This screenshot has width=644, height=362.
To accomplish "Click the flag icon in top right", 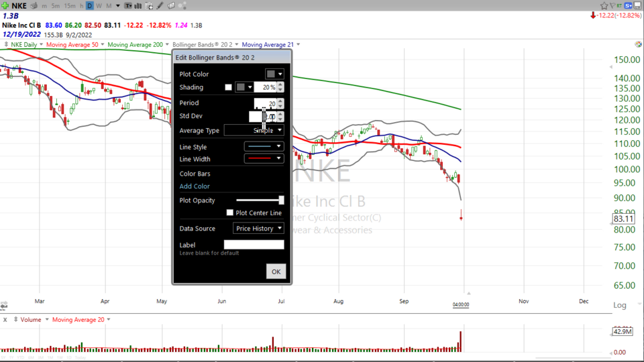I will pyautogui.click(x=612, y=5).
